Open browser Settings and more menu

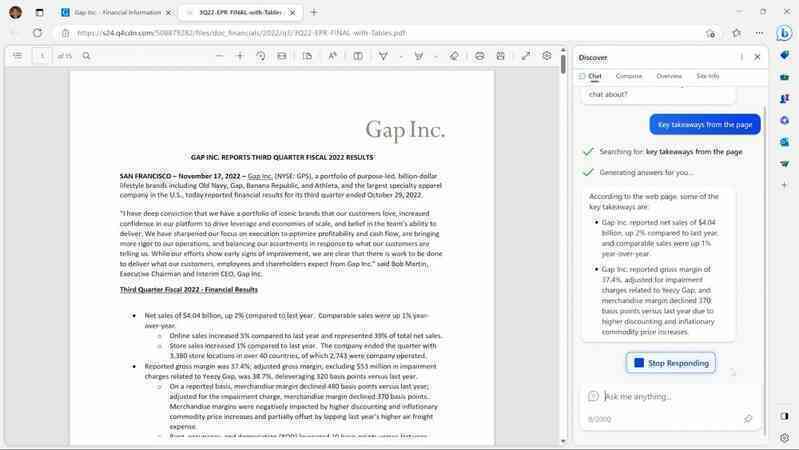pos(759,33)
